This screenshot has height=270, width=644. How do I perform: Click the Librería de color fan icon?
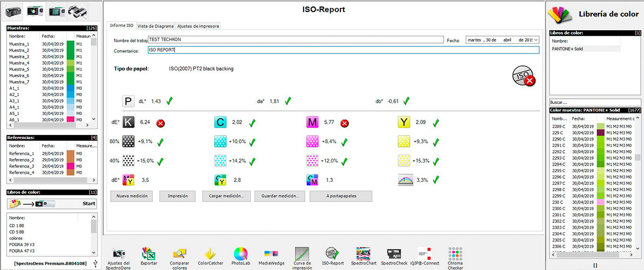pos(560,13)
